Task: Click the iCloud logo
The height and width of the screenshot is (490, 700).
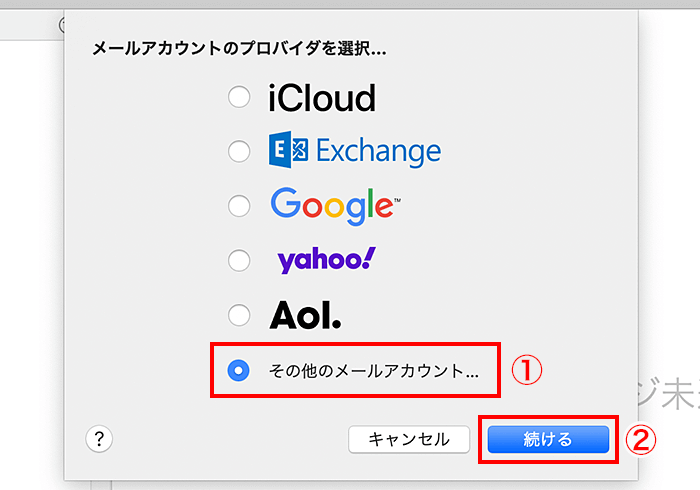Action: [321, 98]
